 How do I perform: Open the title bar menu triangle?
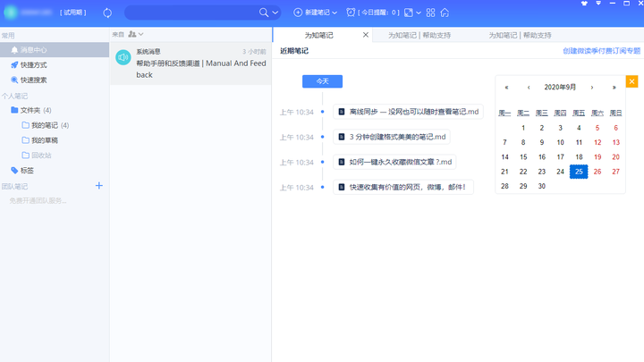pyautogui.click(x=598, y=3)
